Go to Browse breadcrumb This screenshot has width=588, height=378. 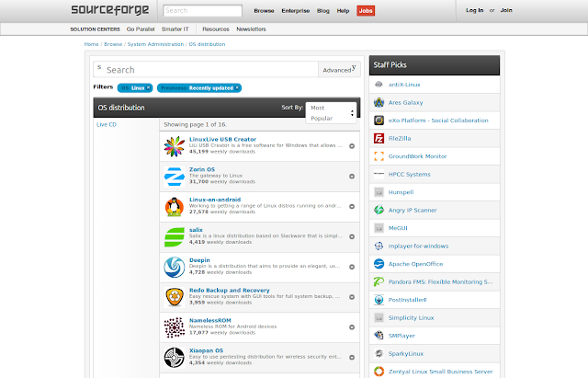point(113,44)
